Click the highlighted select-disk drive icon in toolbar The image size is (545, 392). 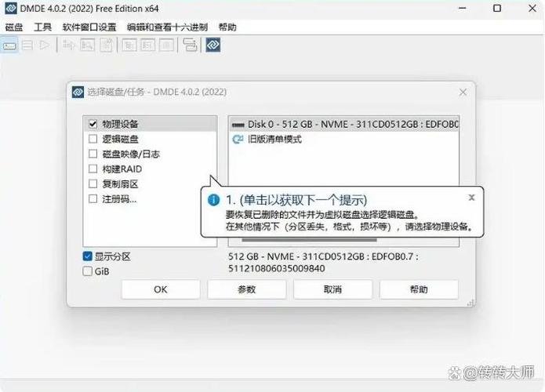pos(9,45)
